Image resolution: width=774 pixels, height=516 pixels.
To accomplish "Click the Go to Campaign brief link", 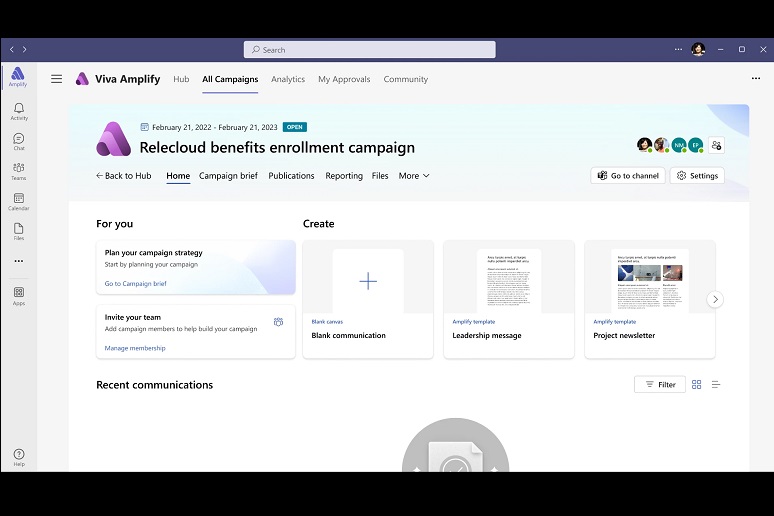I will click(x=136, y=284).
